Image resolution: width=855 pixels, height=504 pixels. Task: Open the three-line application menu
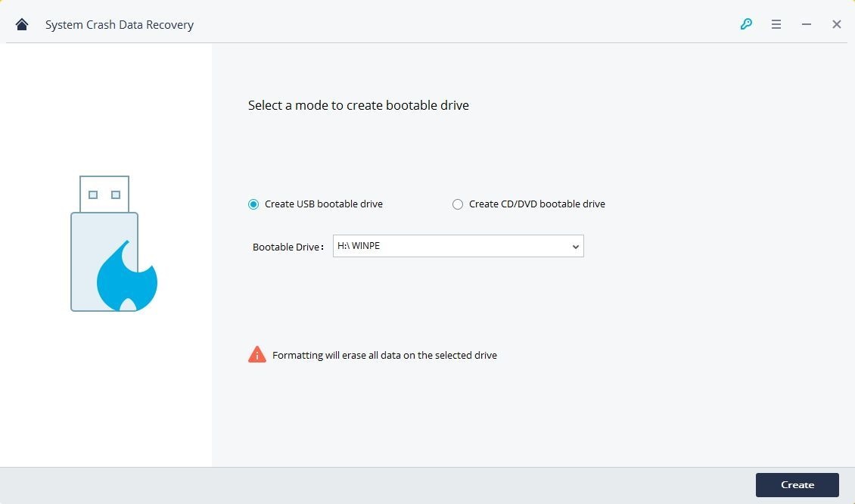tap(776, 23)
